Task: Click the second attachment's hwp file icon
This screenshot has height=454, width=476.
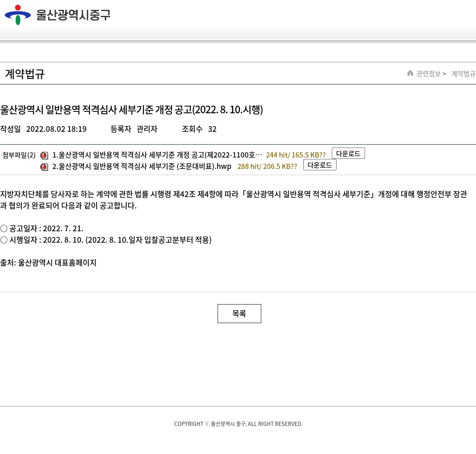Action: coord(44,167)
